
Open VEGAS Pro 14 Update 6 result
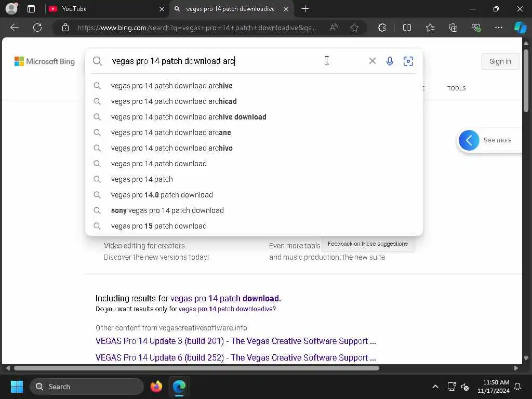tap(235, 357)
